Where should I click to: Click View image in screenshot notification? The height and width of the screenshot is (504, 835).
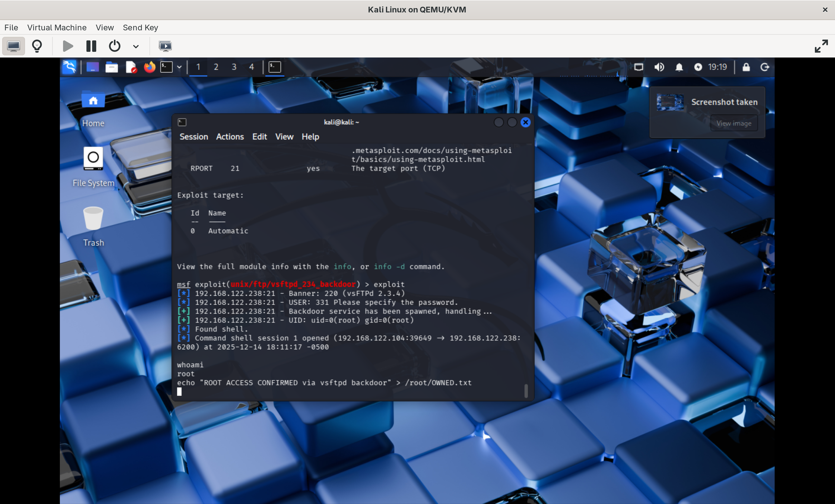pos(734,123)
